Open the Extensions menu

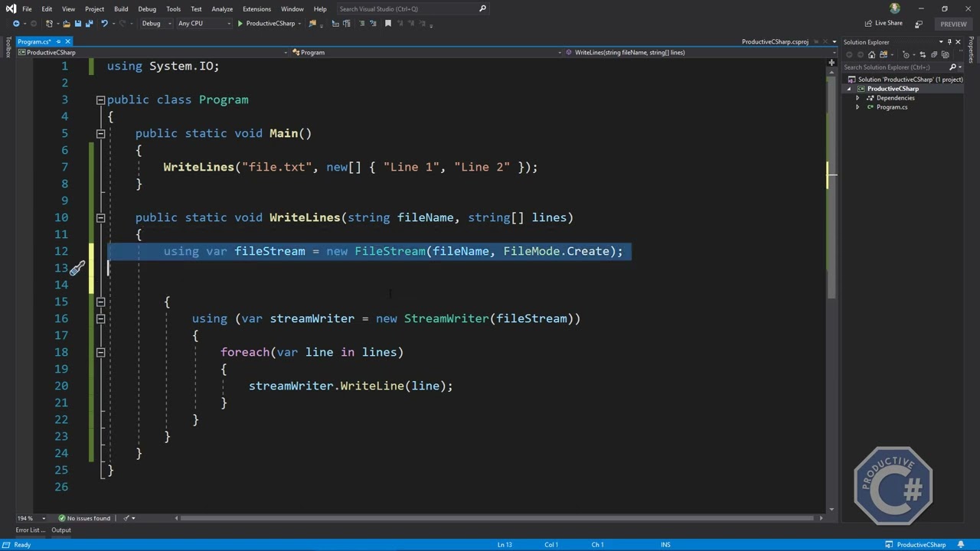click(256, 8)
